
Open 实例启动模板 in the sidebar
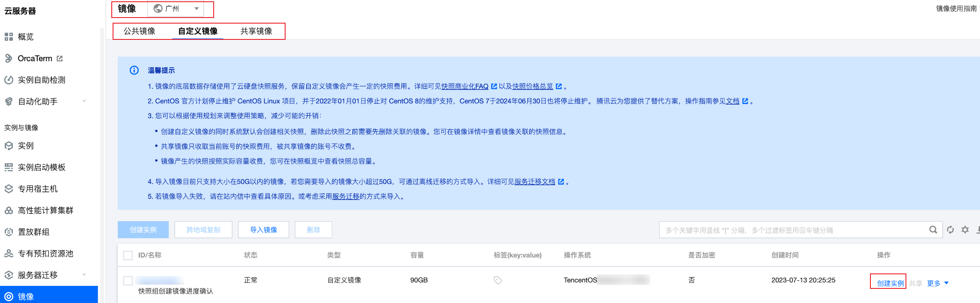coord(42,167)
